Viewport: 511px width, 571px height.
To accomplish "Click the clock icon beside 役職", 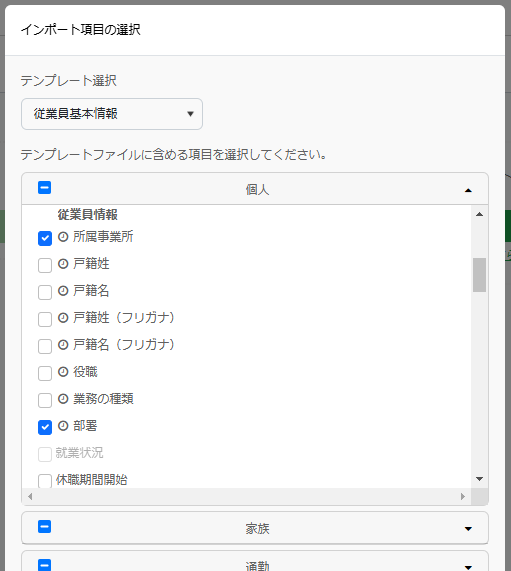I will tap(63, 372).
